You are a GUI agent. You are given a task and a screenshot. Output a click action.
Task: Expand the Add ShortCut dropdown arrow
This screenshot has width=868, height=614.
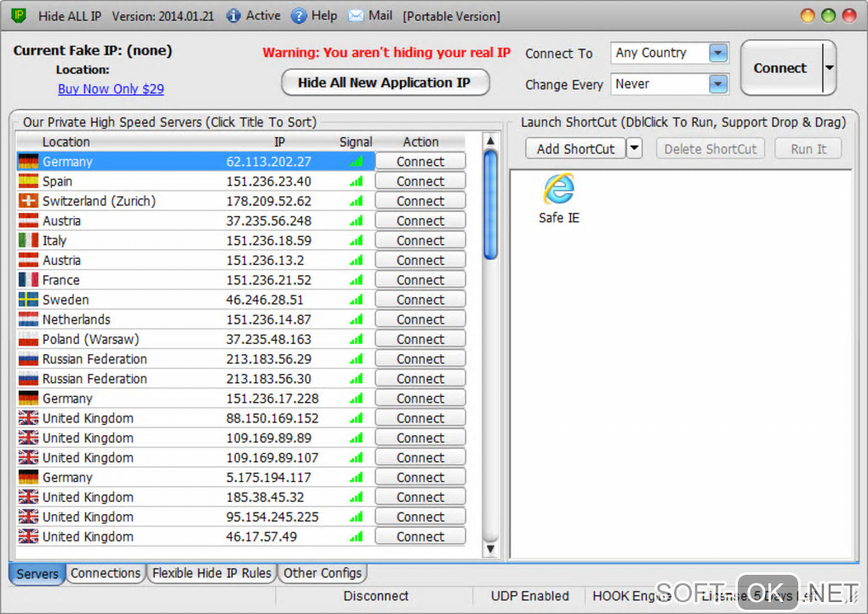[x=634, y=148]
